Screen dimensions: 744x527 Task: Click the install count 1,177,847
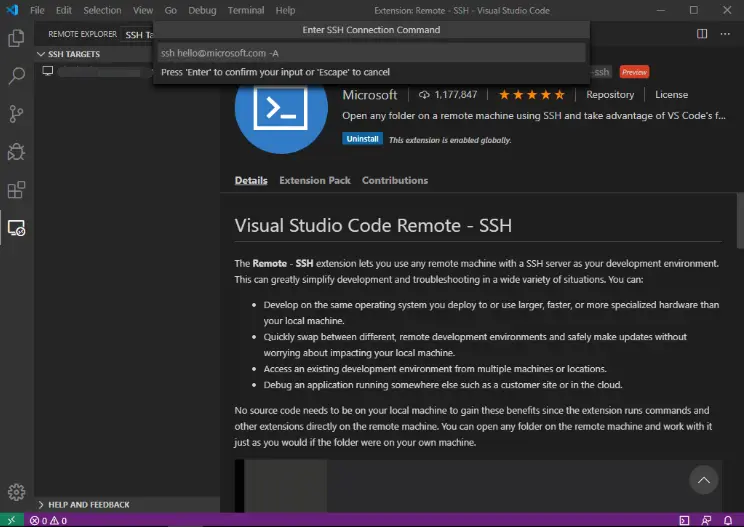click(448, 95)
